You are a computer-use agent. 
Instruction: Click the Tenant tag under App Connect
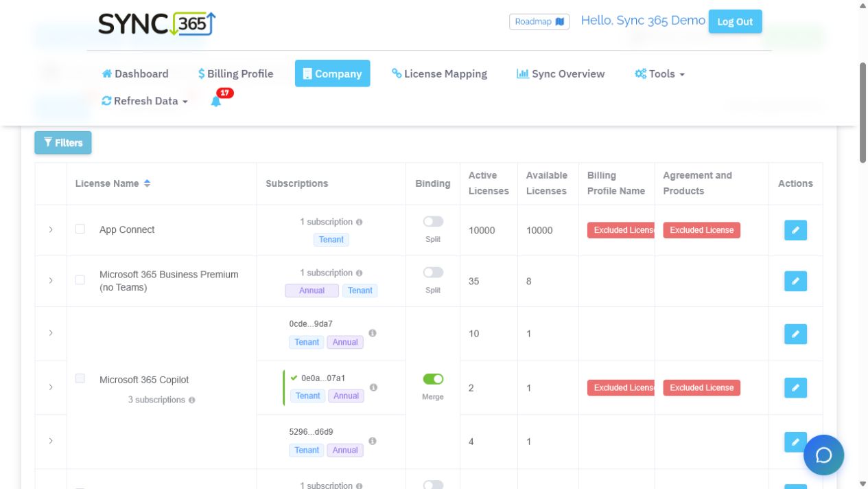(x=331, y=240)
